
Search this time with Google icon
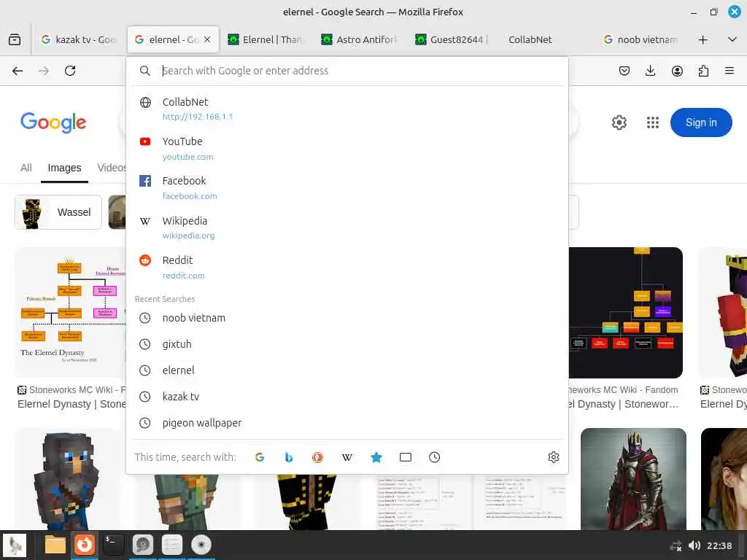[260, 457]
